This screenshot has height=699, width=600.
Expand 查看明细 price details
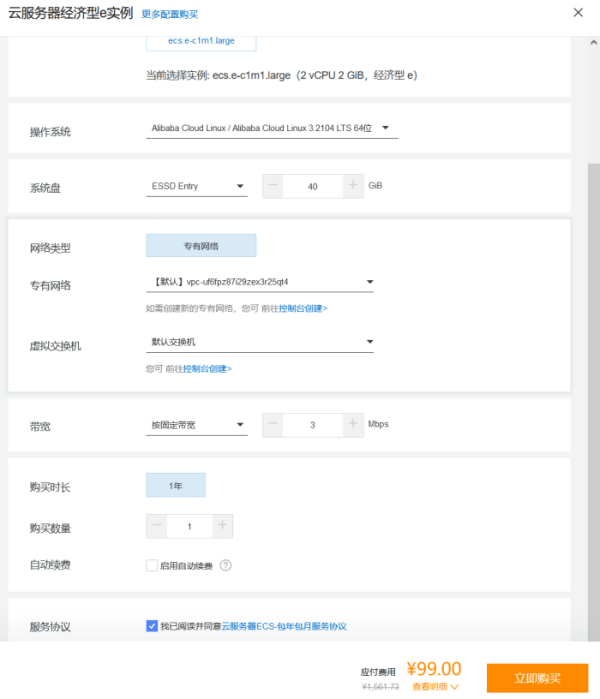click(x=435, y=687)
